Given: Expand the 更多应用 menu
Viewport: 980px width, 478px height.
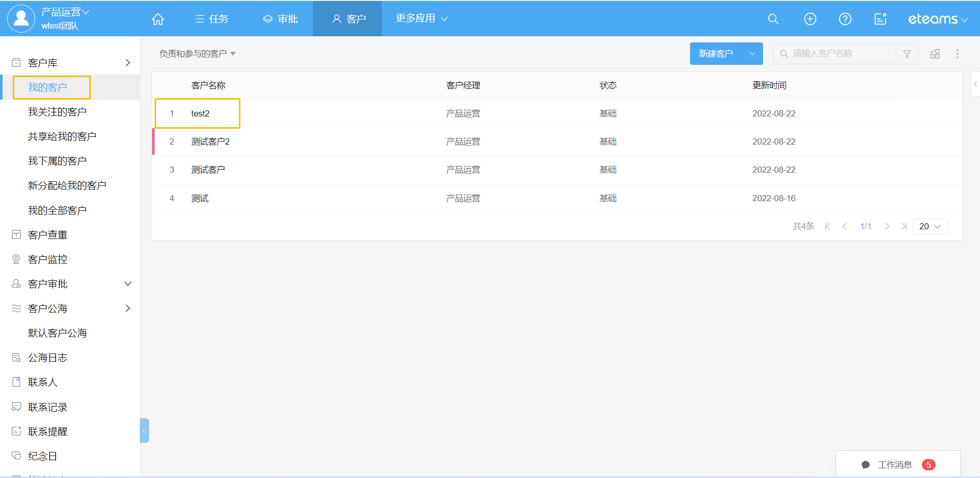Looking at the screenshot, I should pyautogui.click(x=422, y=18).
